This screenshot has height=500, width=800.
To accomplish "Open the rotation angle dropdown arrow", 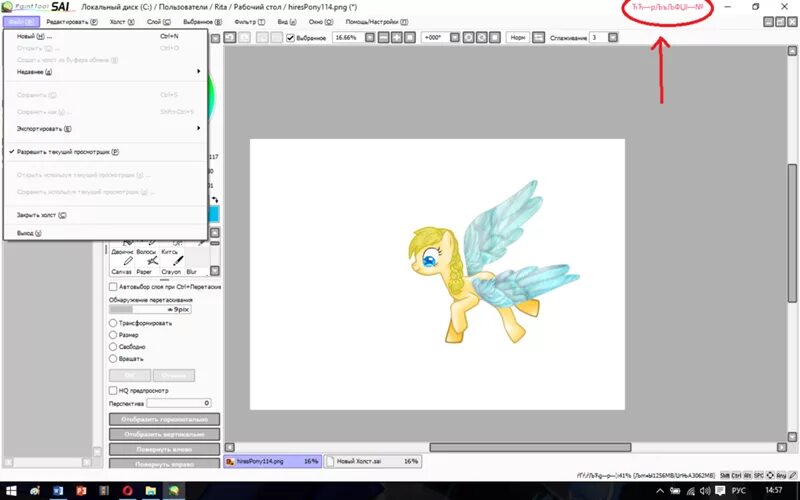I will (455, 38).
